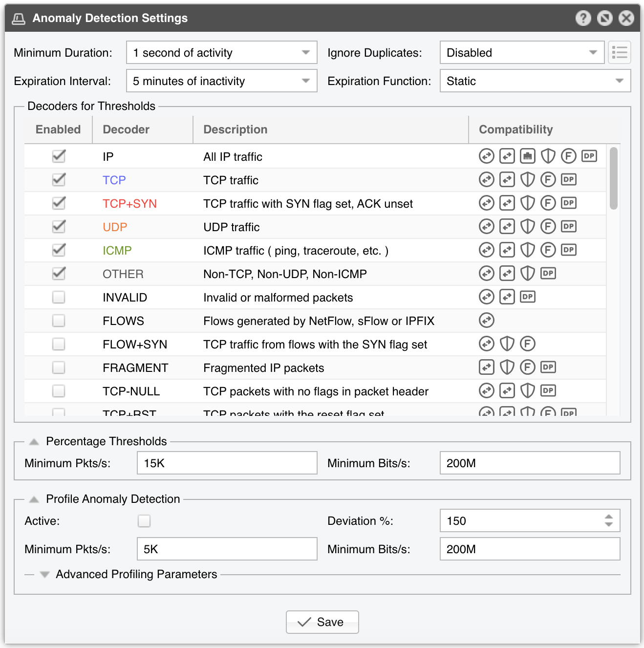Click the Percentage Thresholds Minimum Pkts/s field
The height and width of the screenshot is (648, 644).
click(227, 463)
